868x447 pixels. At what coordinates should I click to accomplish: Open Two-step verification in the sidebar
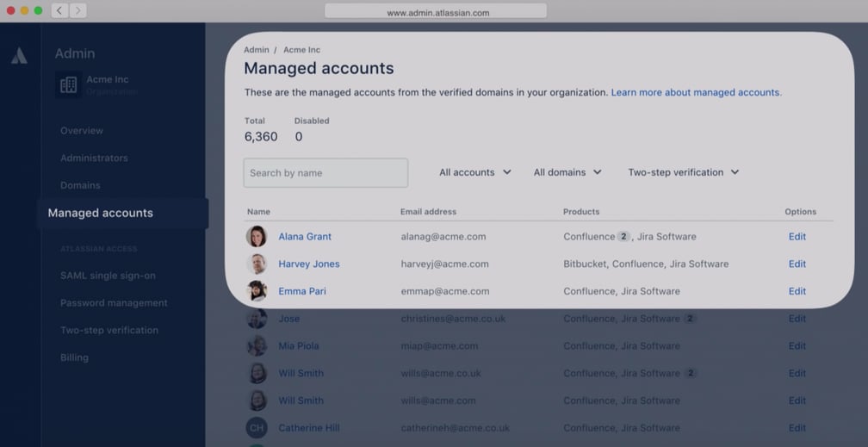tap(109, 330)
